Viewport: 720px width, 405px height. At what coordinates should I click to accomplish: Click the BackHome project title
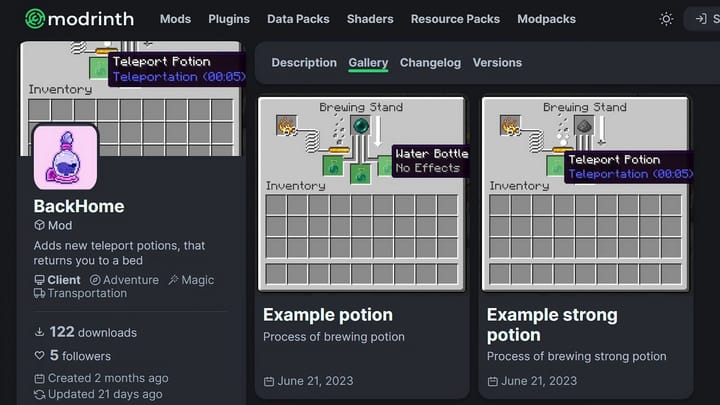click(x=79, y=206)
